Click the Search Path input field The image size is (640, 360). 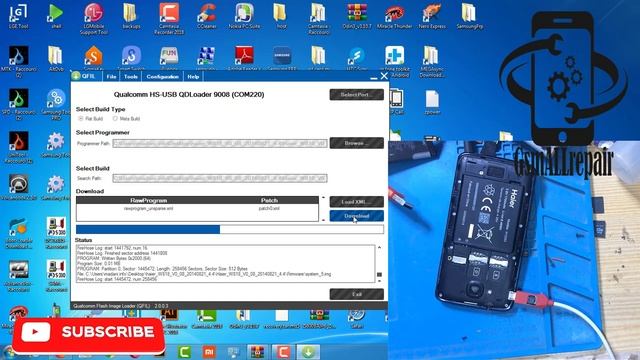pos(220,178)
